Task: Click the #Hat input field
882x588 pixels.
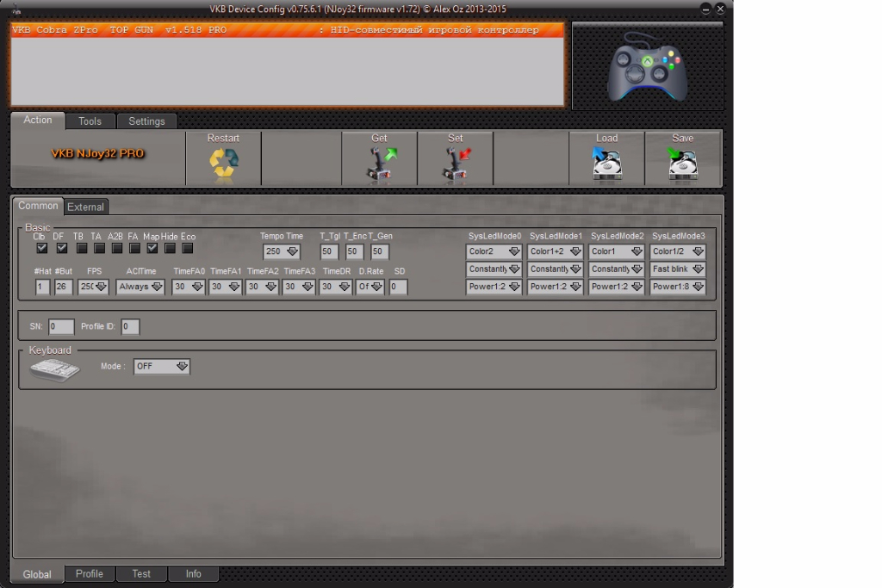Action: point(42,287)
